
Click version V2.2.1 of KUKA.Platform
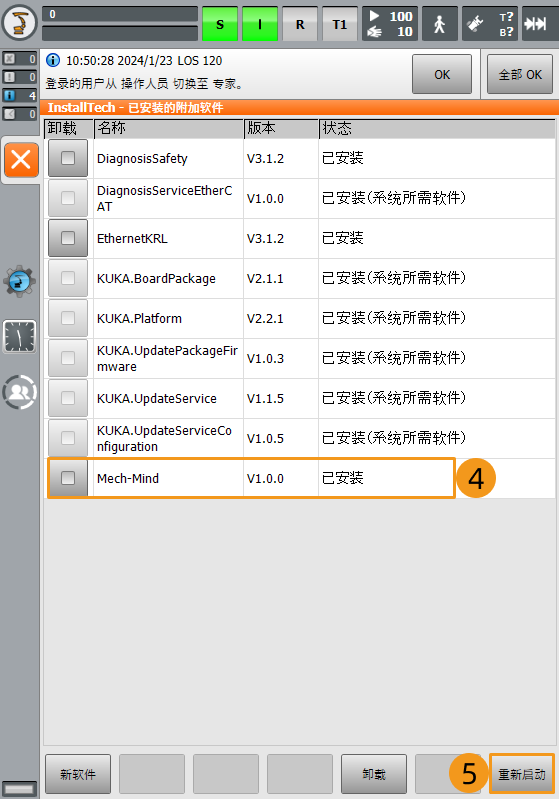[x=265, y=319]
